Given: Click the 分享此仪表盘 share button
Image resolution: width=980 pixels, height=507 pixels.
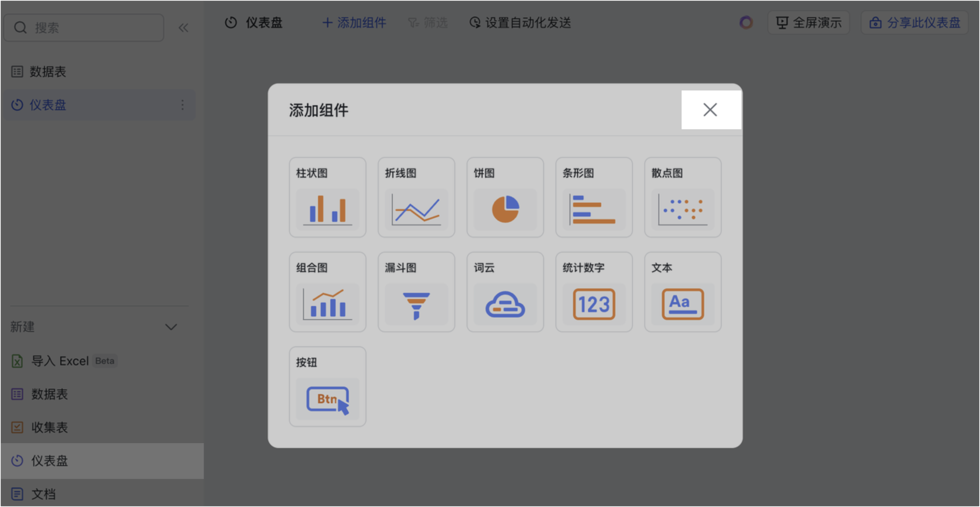Looking at the screenshot, I should 914,23.
